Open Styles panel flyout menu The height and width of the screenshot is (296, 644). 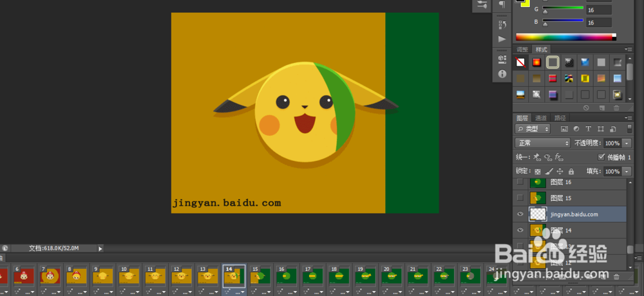coord(628,50)
